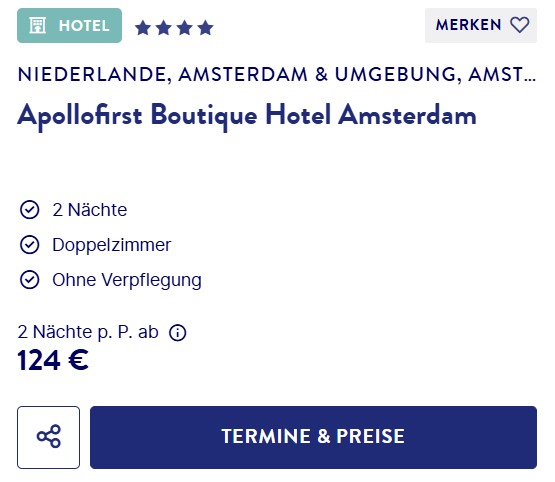Click the Niederlande, Amsterdam location text
Viewport: 555px width, 482px height.
[277, 75]
